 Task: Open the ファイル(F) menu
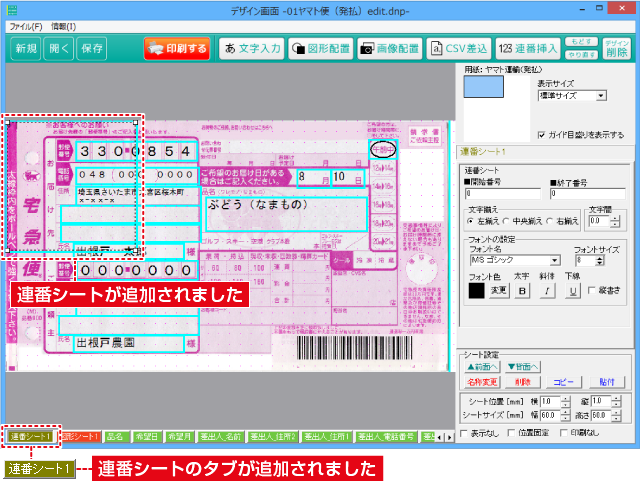pyautogui.click(x=26, y=27)
